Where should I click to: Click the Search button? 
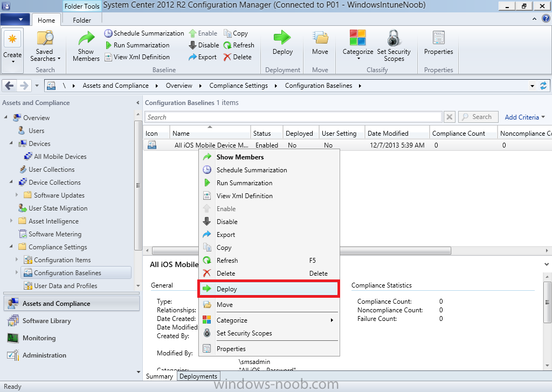tap(478, 117)
